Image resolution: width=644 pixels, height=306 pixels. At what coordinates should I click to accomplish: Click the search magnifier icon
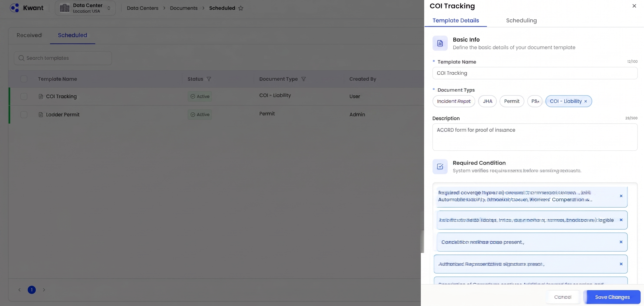point(21,58)
